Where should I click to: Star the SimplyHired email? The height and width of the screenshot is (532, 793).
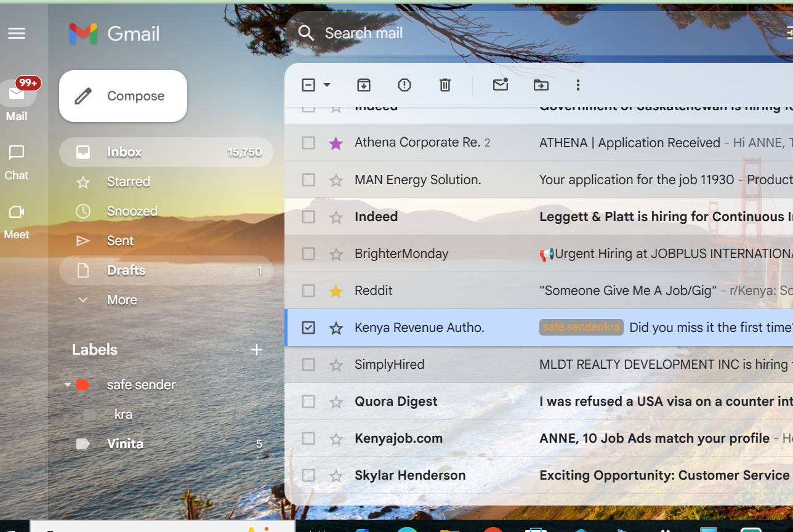pos(336,365)
